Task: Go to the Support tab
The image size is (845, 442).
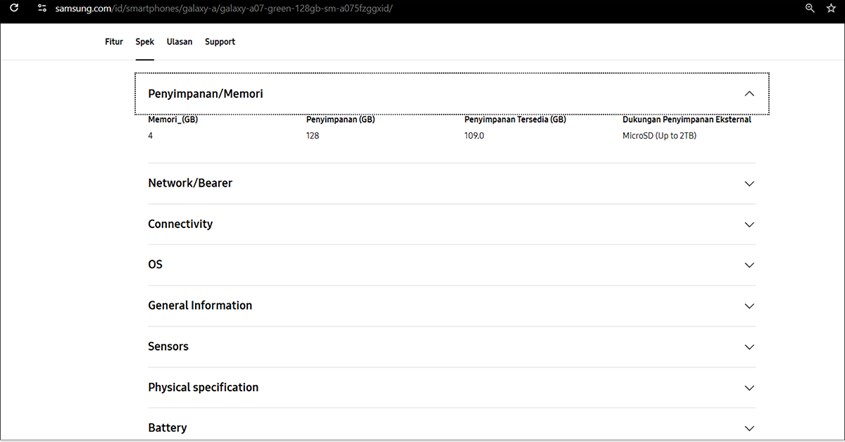Action: click(x=220, y=42)
